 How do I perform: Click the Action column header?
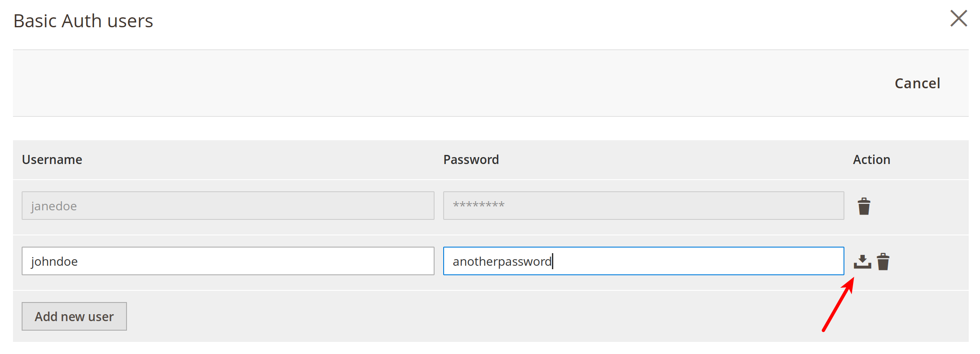pos(871,160)
